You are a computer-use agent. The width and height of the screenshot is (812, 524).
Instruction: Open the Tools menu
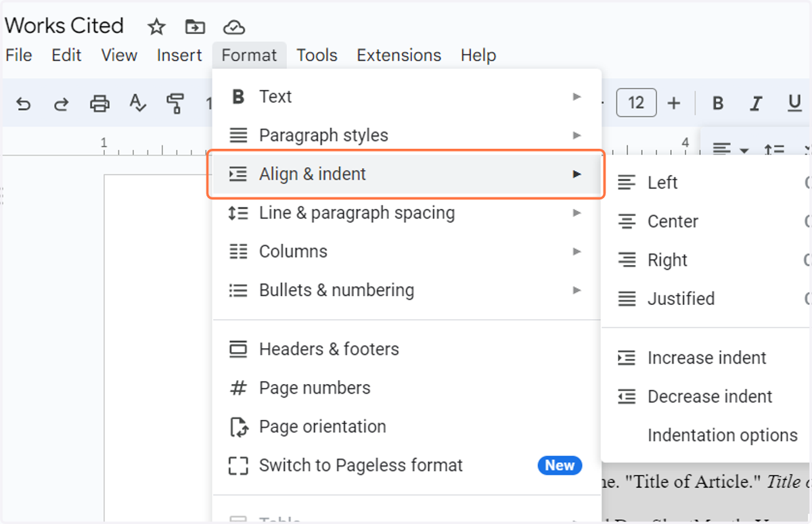tap(317, 55)
